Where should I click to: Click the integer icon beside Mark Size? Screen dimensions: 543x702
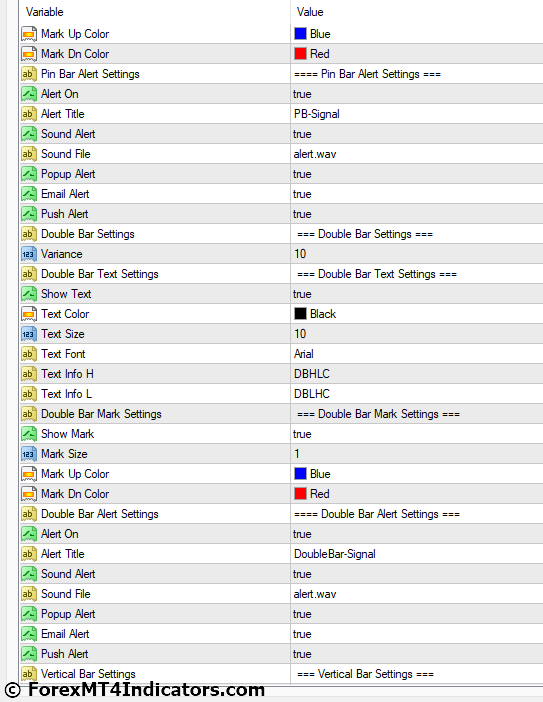point(29,454)
